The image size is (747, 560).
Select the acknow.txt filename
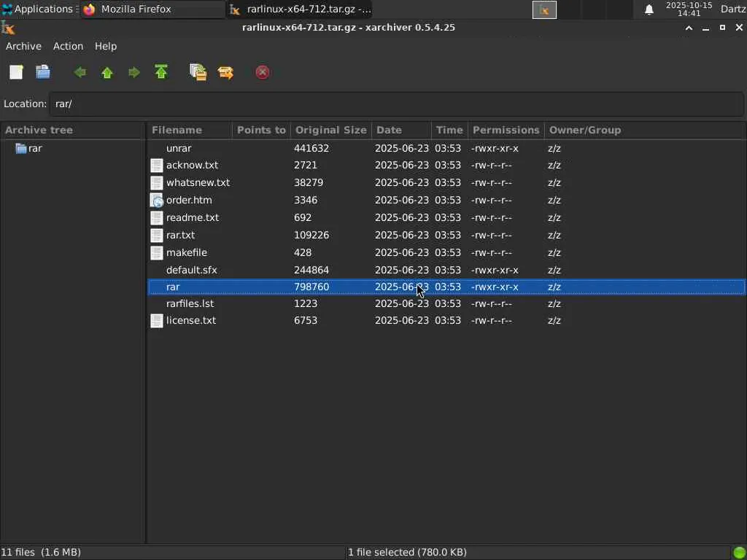[x=192, y=166]
